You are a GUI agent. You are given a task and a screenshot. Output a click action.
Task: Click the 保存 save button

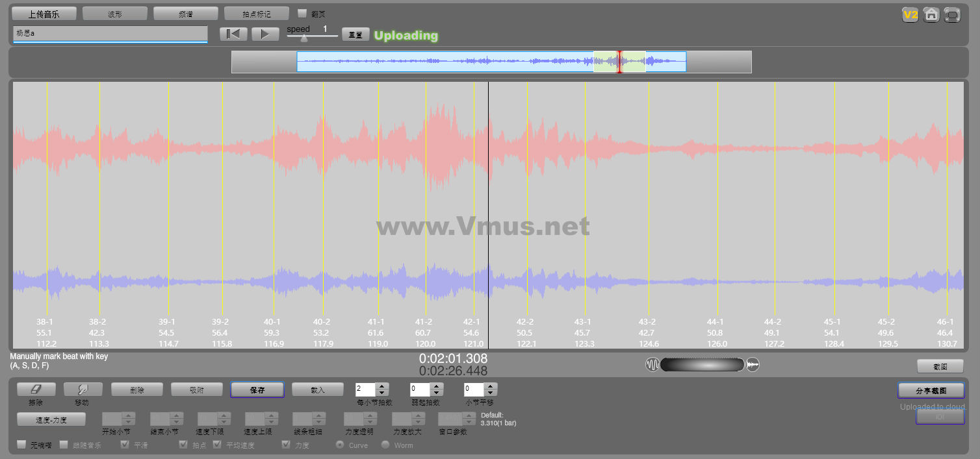coord(257,390)
